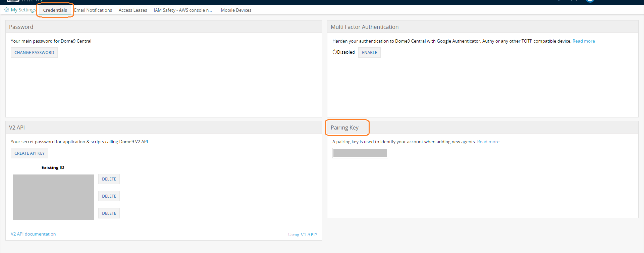Viewport: 644px width, 253px height.
Task: Click the pairing key value field
Action: pos(360,153)
